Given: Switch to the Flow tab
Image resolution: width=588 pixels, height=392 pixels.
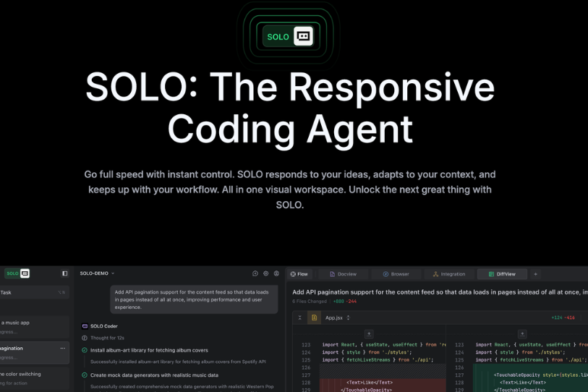Looking at the screenshot, I should (x=299, y=274).
